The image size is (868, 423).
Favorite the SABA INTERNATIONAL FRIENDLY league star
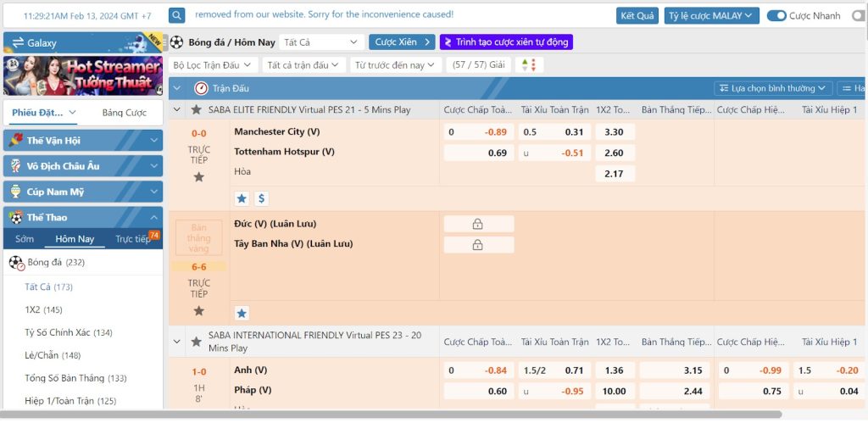(196, 342)
